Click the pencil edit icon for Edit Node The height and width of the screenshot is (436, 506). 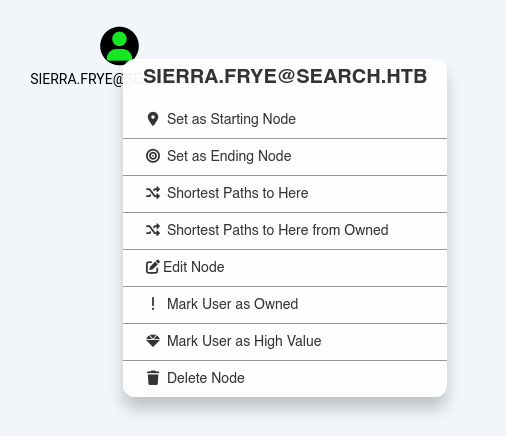[153, 267]
